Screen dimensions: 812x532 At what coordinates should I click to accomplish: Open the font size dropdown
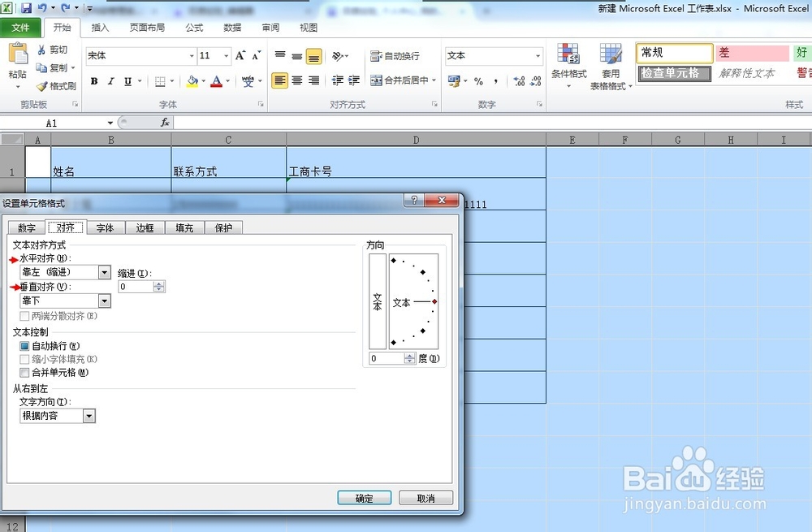click(x=226, y=56)
